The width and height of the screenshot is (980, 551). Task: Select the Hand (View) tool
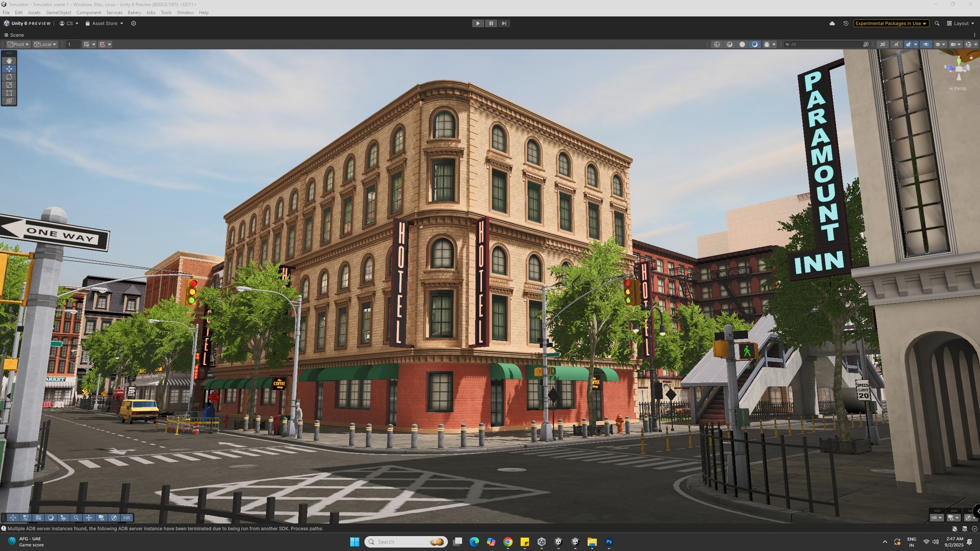pos(9,60)
